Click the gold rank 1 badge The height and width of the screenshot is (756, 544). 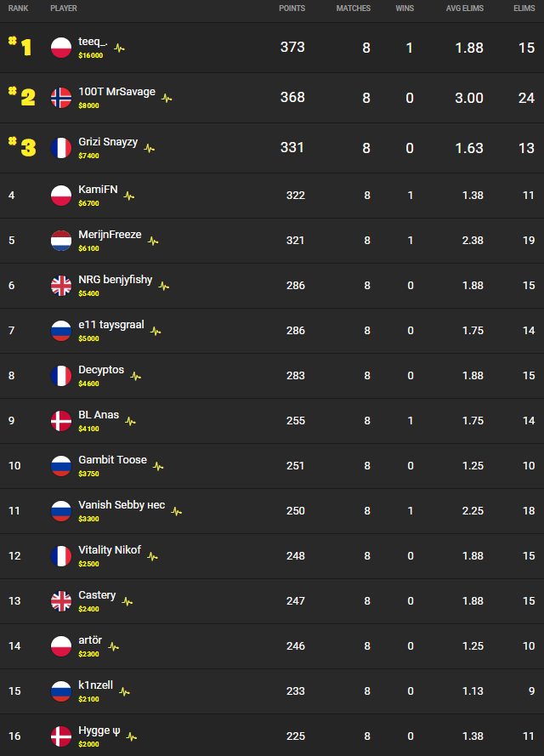[21, 46]
